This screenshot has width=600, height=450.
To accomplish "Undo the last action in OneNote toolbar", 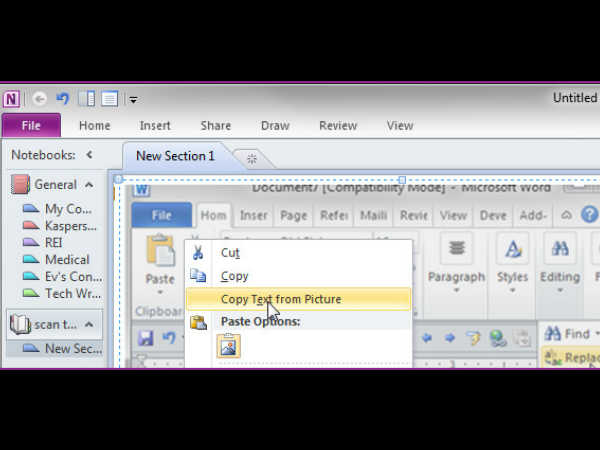I will (x=63, y=99).
